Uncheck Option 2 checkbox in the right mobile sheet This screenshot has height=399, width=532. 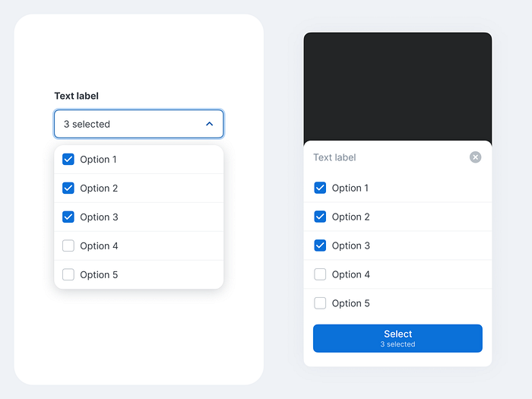(320, 217)
